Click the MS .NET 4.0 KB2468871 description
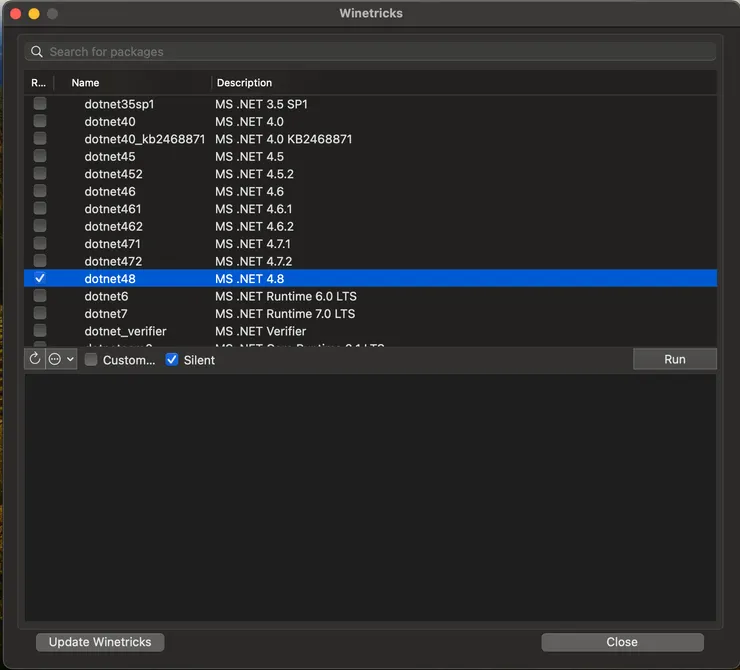740x670 pixels. [x=284, y=139]
